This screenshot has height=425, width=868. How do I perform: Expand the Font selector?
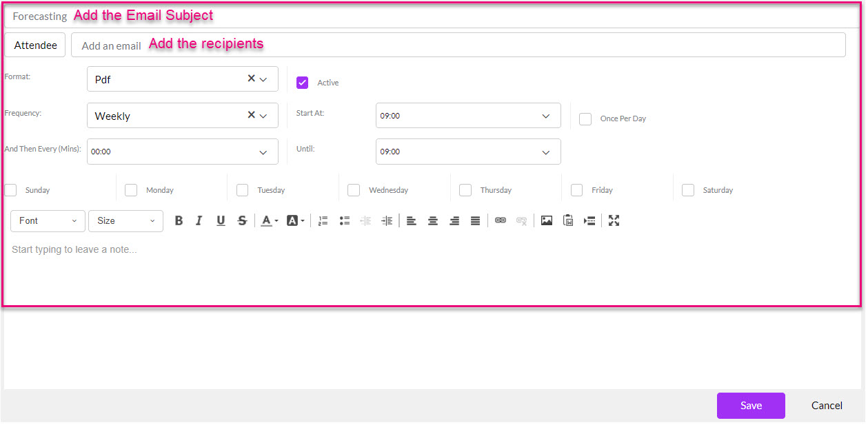pos(47,220)
